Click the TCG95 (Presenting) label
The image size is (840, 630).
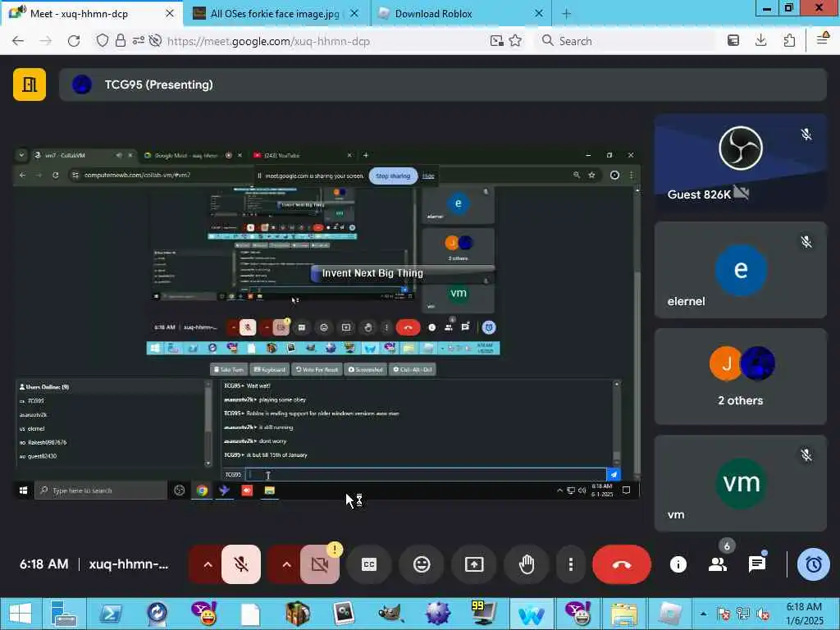(158, 84)
